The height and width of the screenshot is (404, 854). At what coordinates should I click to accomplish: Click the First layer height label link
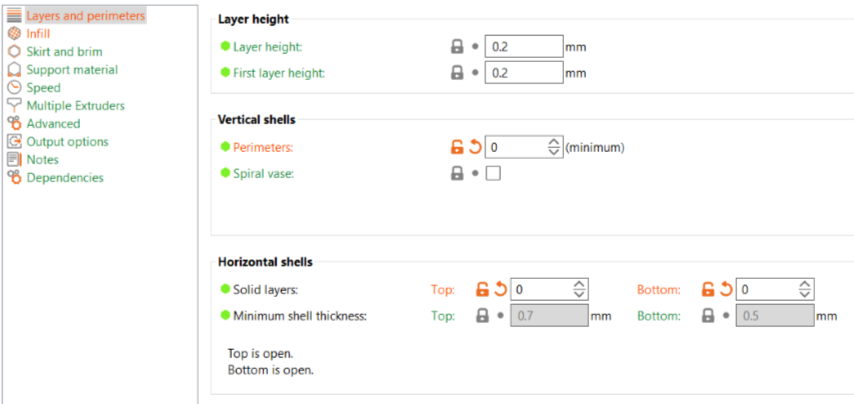click(279, 73)
